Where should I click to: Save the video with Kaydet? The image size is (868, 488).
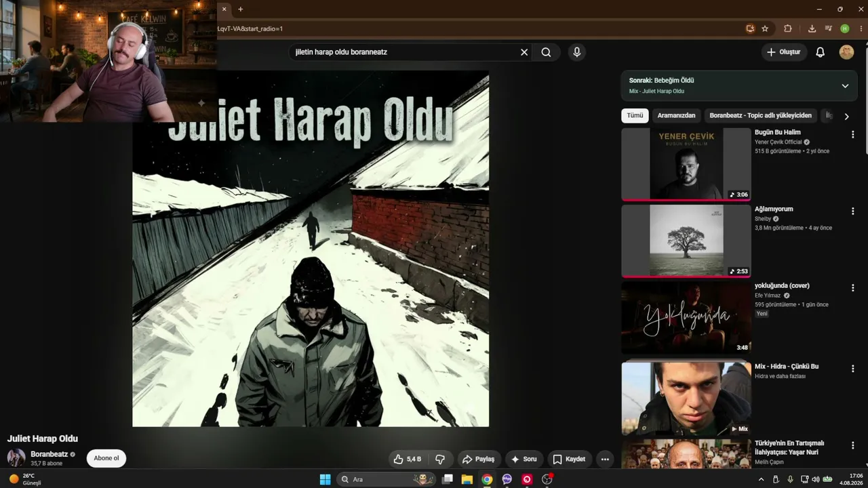pyautogui.click(x=569, y=459)
